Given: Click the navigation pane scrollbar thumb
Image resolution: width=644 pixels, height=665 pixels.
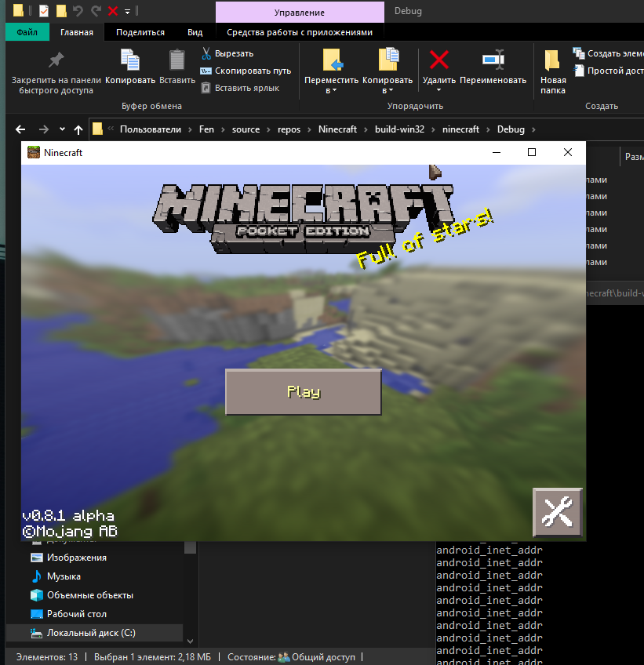Looking at the screenshot, I should point(190,547).
